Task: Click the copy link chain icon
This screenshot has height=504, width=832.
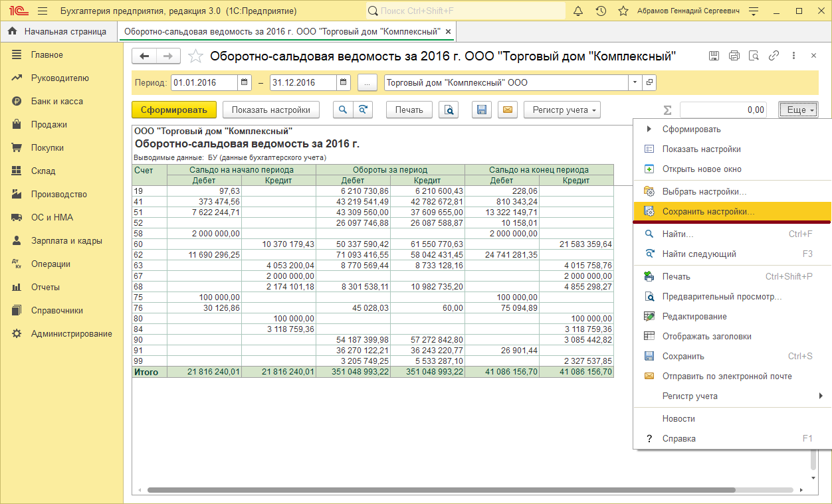Action: 774,56
